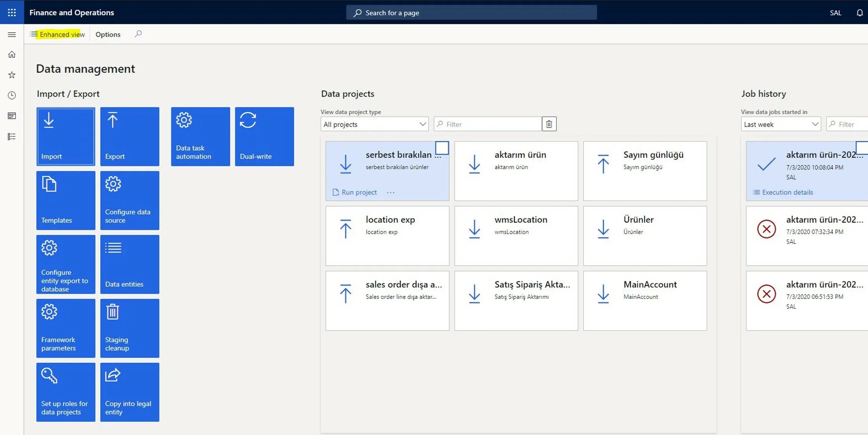The height and width of the screenshot is (435, 868).
Task: Open Copy into legal entity tile
Action: (x=130, y=392)
